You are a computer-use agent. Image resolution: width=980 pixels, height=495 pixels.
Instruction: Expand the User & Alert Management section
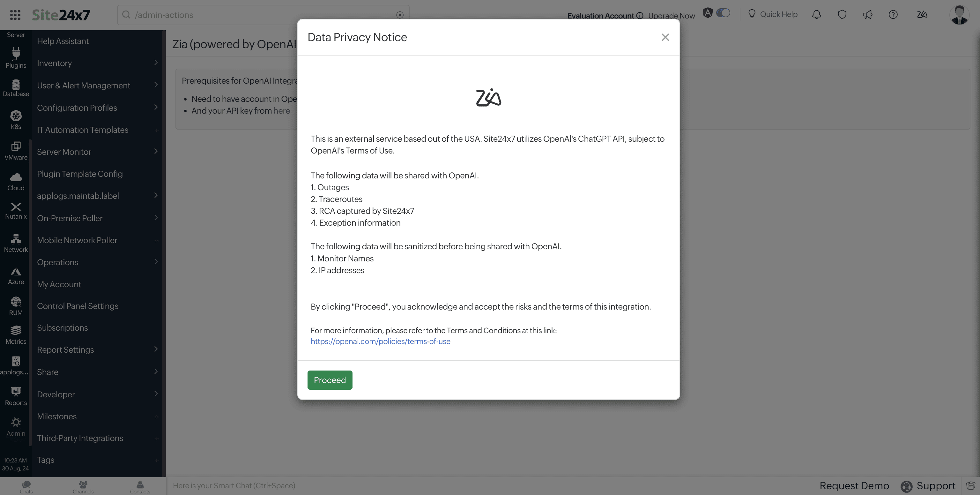pos(97,85)
